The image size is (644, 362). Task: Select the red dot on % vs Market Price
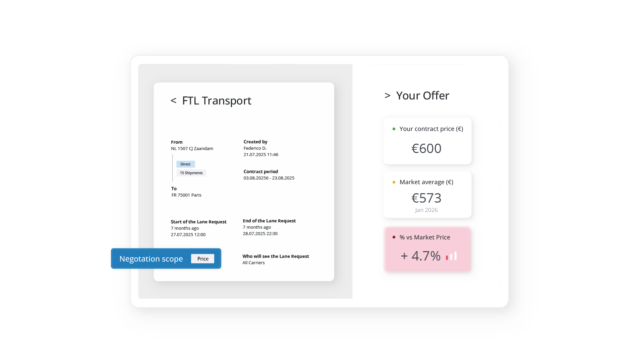(394, 237)
